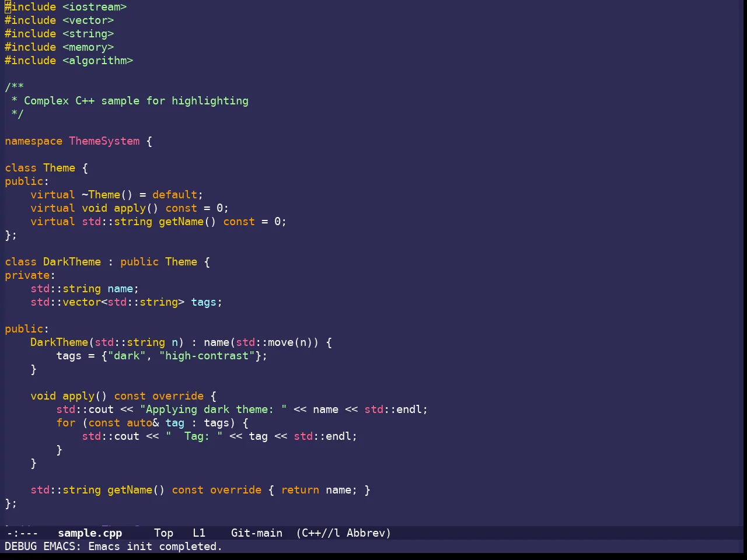This screenshot has width=747, height=560.
Task: Click the comment 'Complex C++ sample for highlighting'
Action: coord(136,101)
